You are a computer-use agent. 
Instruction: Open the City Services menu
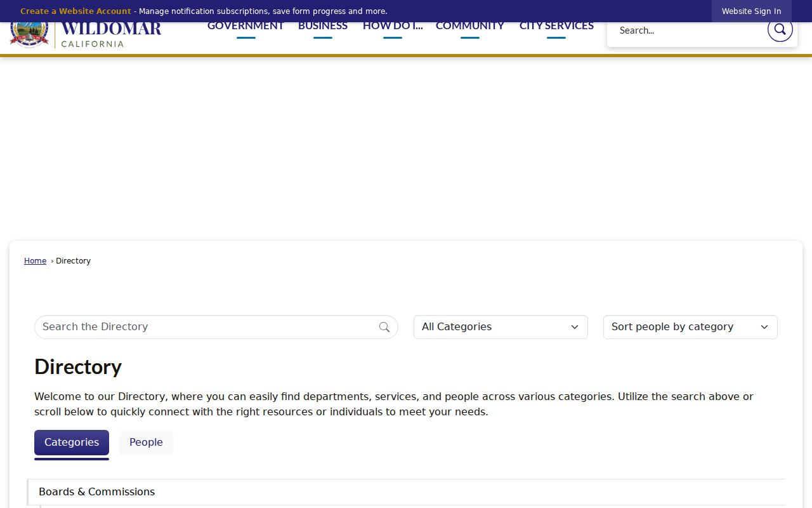(556, 26)
